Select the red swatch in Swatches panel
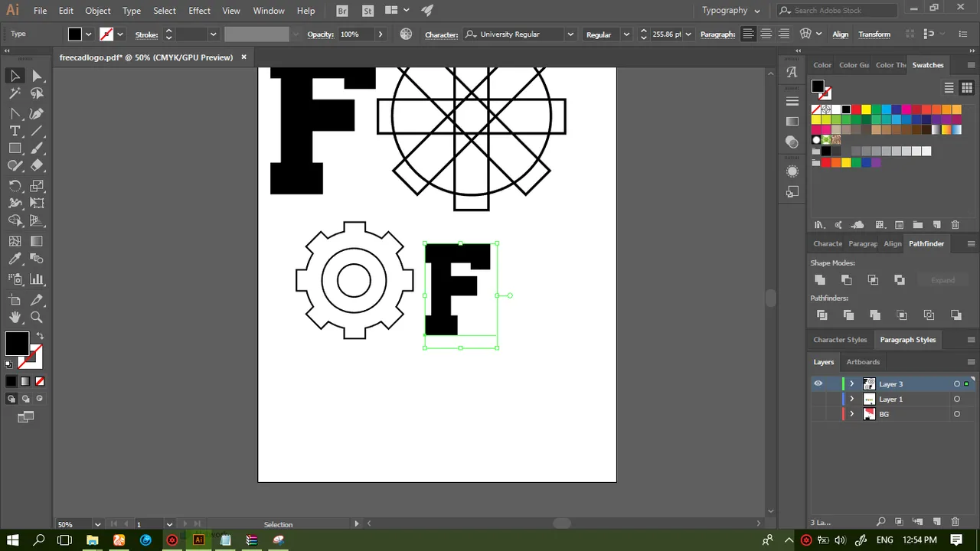Screen dimensions: 980x551 (x=856, y=109)
